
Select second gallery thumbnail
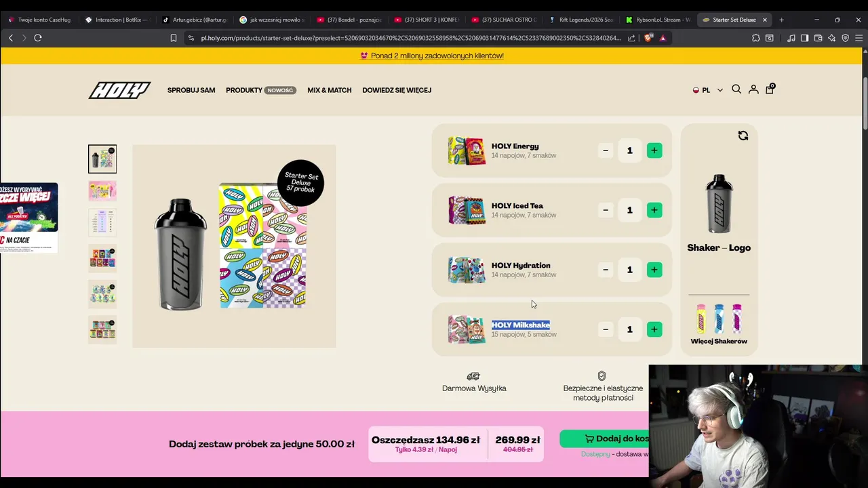[x=102, y=191]
